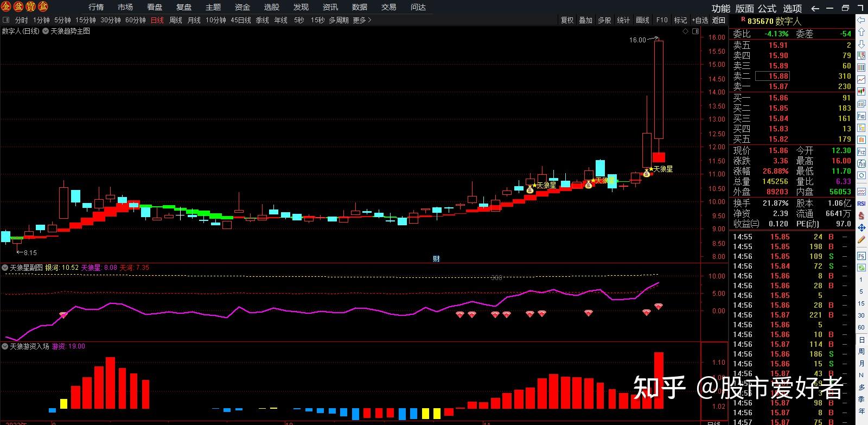868x425 pixels.
Task: Open the candlestick chart icon in sidebar
Action: point(861,92)
